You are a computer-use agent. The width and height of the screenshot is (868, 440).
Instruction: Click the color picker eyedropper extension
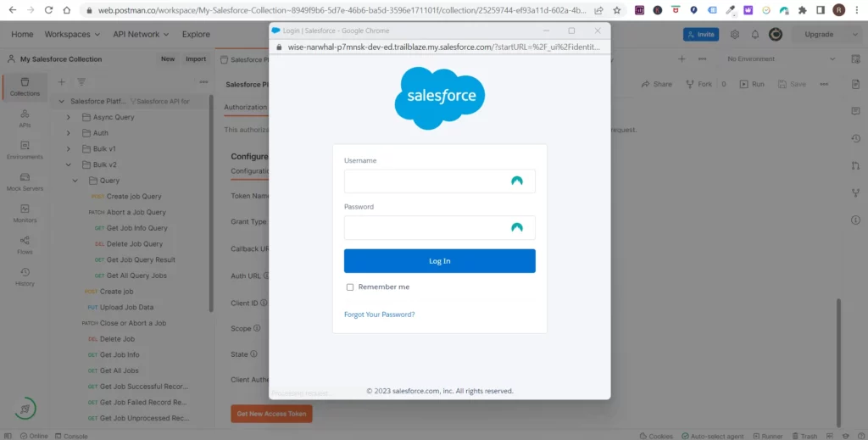click(730, 10)
